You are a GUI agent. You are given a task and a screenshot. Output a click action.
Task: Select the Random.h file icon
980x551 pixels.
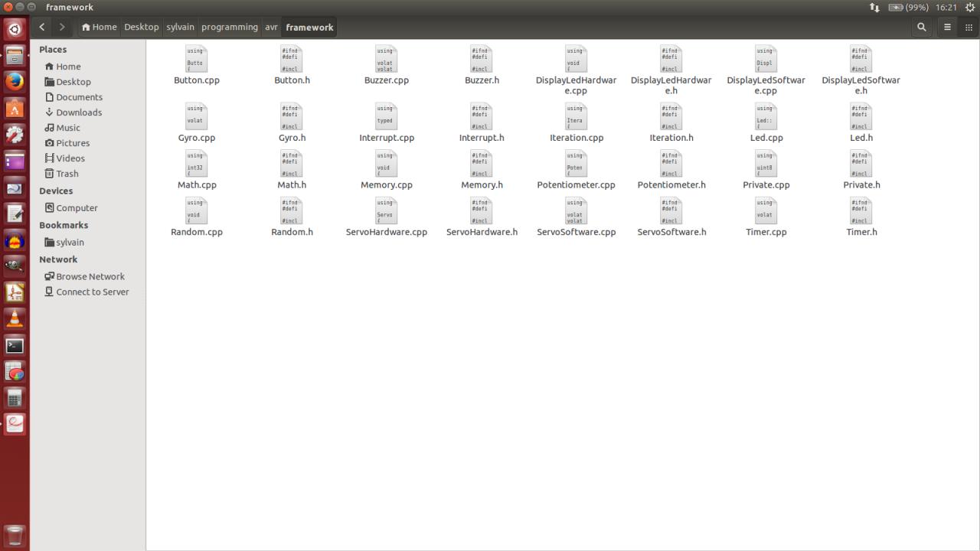click(292, 211)
